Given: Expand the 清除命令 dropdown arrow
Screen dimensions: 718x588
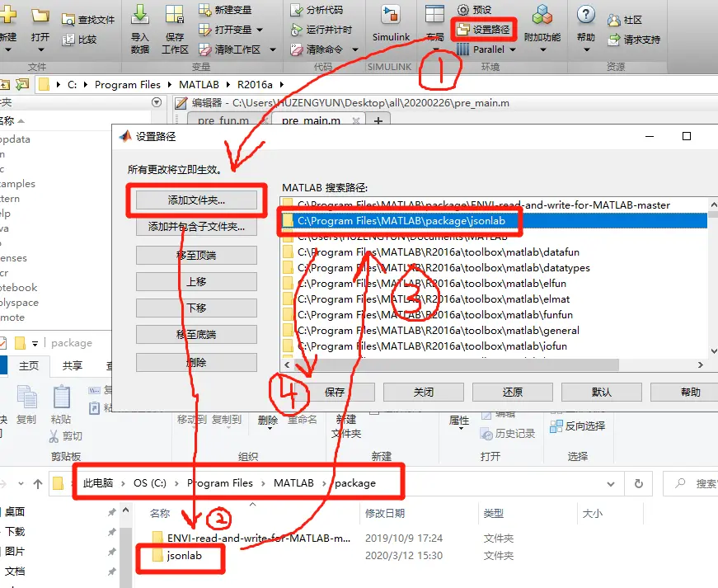Looking at the screenshot, I should pos(355,49).
